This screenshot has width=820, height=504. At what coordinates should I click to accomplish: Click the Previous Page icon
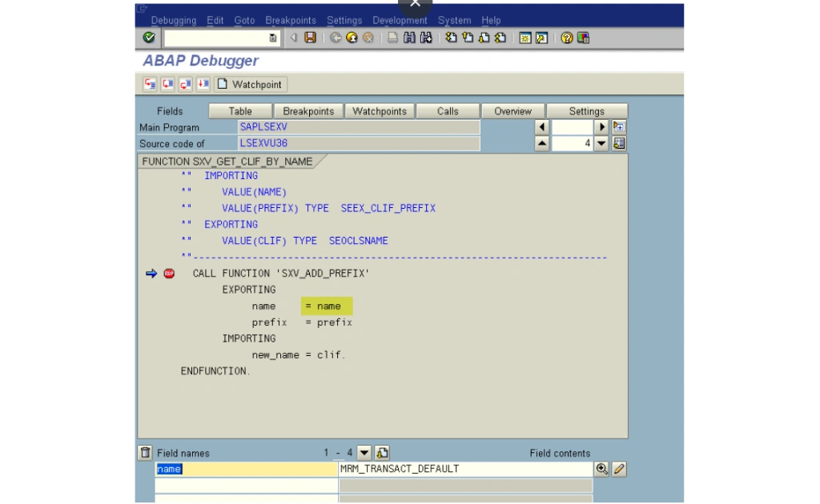pyautogui.click(x=468, y=38)
